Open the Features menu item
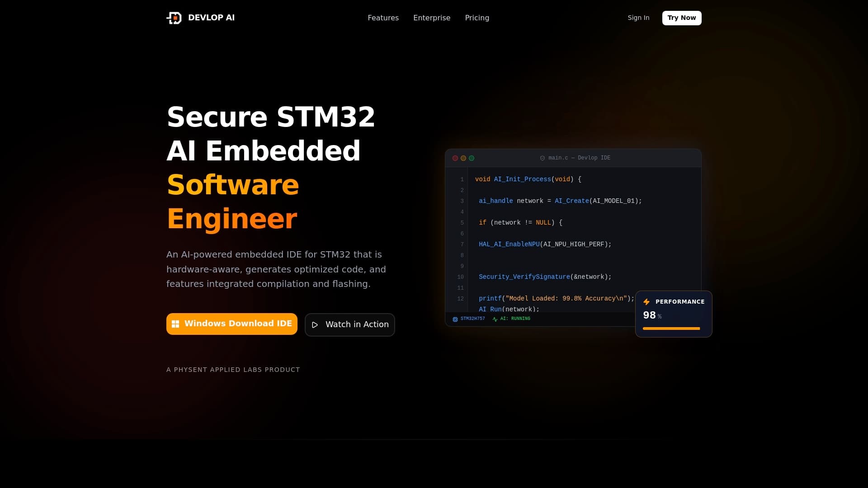868x488 pixels. 383,18
